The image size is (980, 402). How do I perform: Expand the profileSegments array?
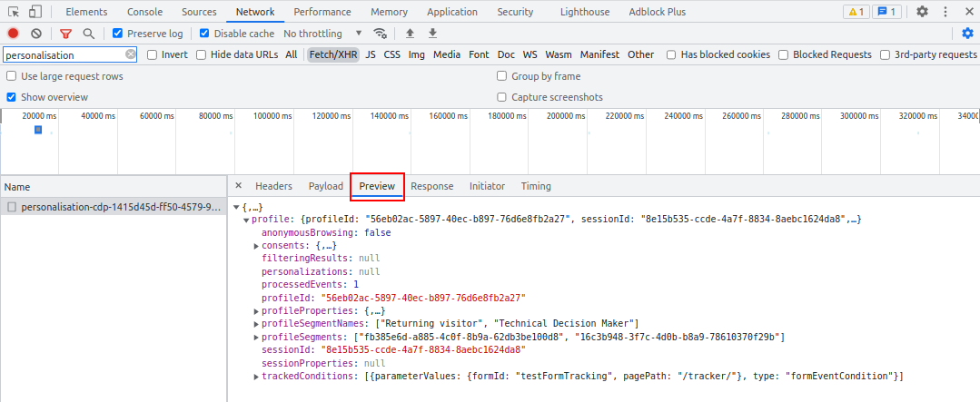coord(256,337)
